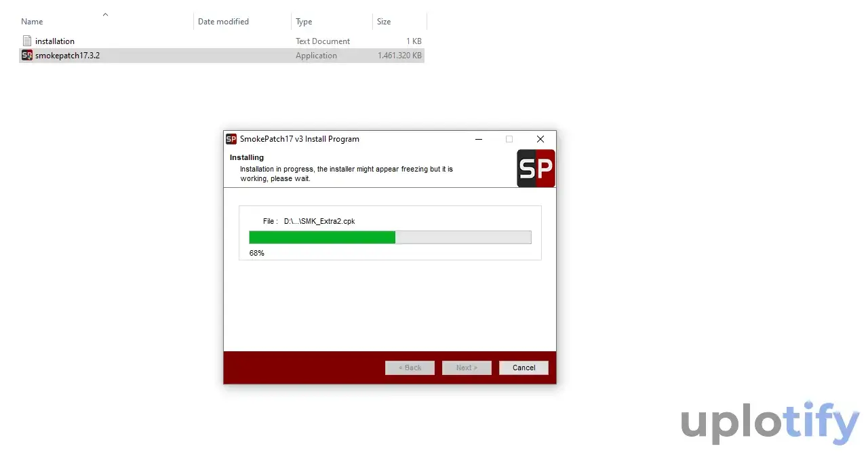Select the installation text document icon

tap(27, 41)
